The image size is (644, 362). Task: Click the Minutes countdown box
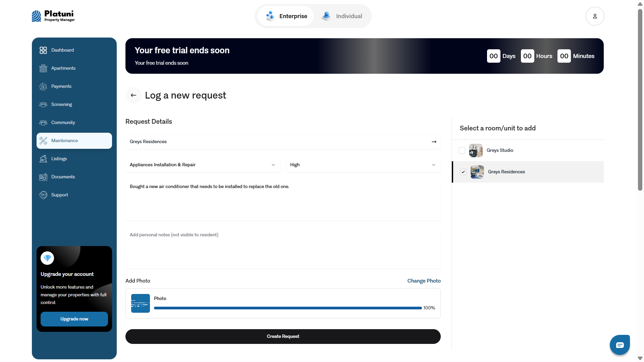pos(564,56)
